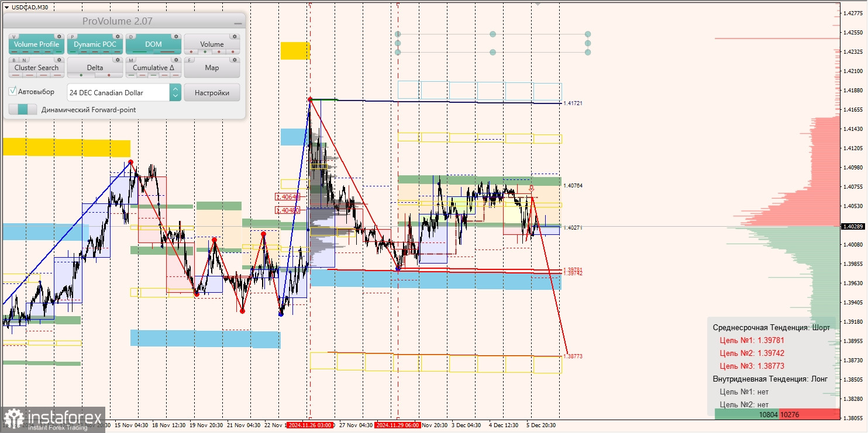Click the P hotkey tag on Dynamic POC

tap(73, 36)
